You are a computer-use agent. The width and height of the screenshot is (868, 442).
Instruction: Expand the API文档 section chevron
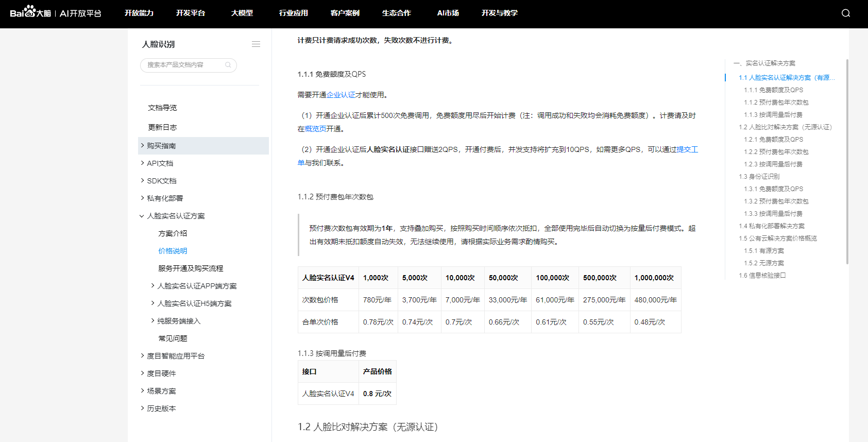[x=143, y=163]
